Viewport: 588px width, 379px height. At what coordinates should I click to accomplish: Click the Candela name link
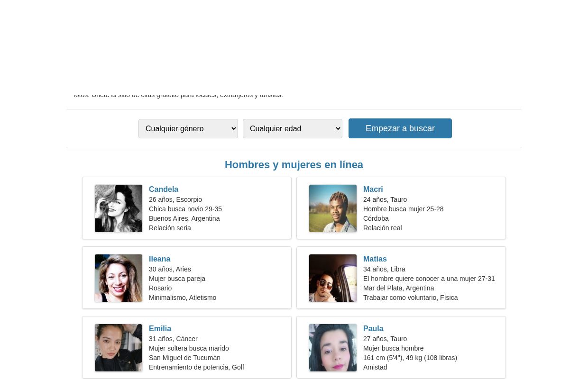164,189
